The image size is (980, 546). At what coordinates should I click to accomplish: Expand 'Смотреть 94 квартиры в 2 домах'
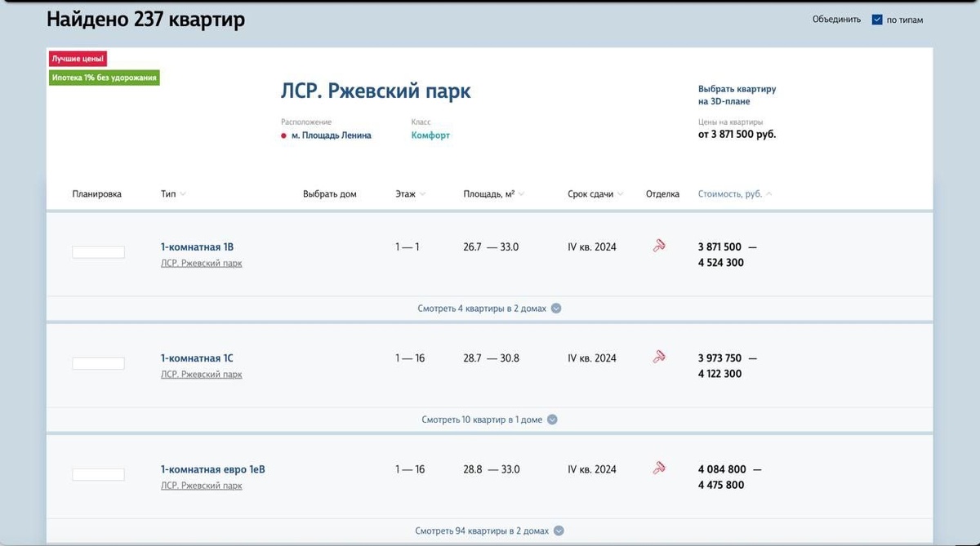(489, 530)
